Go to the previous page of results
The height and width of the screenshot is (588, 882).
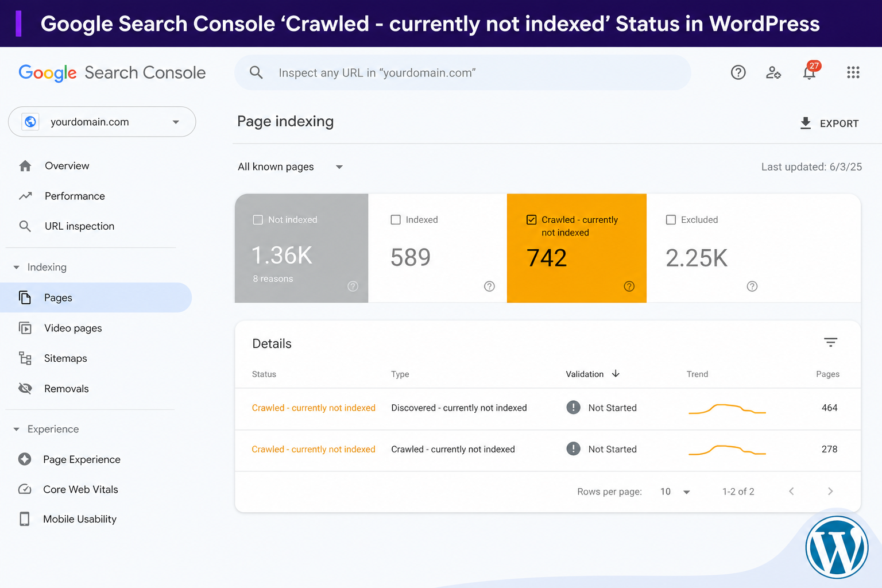(791, 491)
